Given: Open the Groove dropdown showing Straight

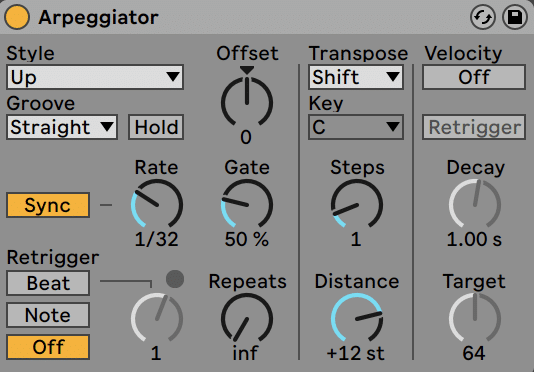Looking at the screenshot, I should [62, 127].
